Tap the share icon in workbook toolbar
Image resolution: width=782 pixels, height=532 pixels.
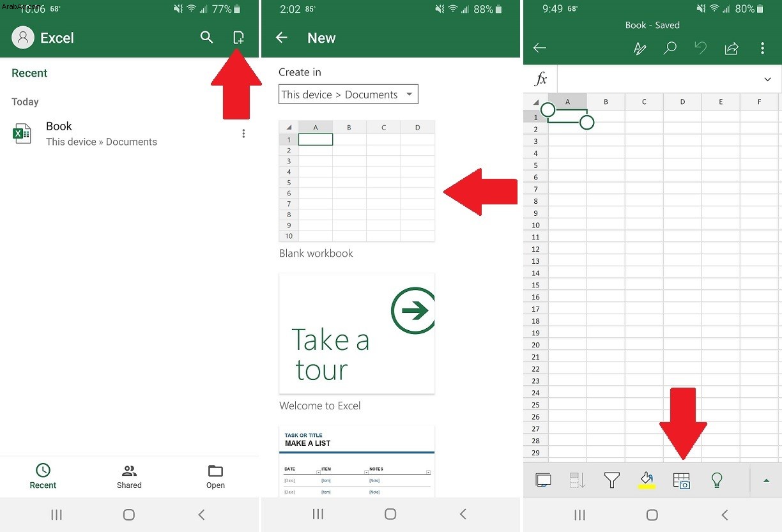(x=732, y=48)
